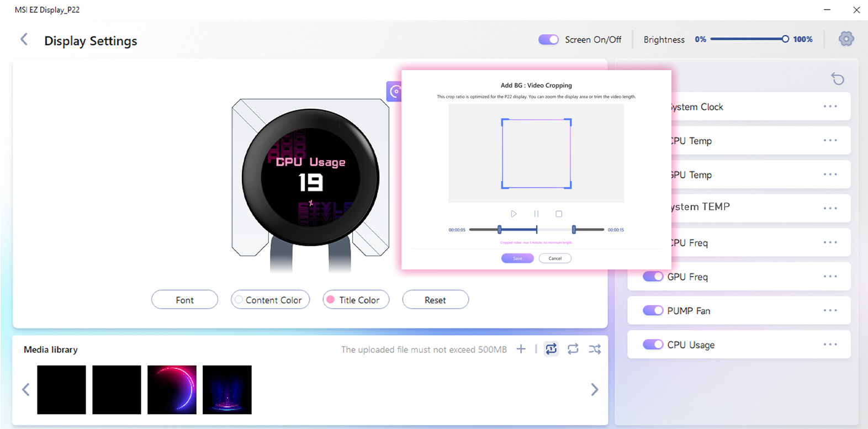This screenshot has height=429, width=868.
Task: Play the video in the cropping dialog
Action: (x=514, y=214)
